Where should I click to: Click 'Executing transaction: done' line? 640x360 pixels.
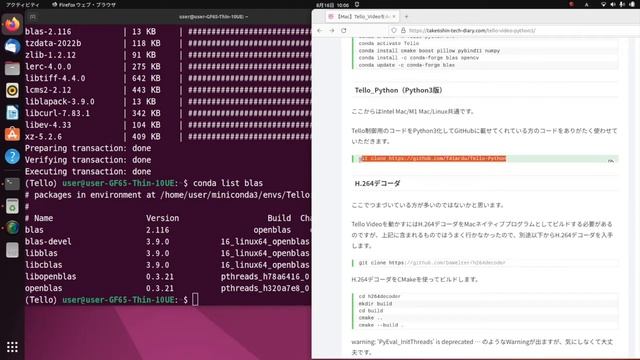point(88,171)
